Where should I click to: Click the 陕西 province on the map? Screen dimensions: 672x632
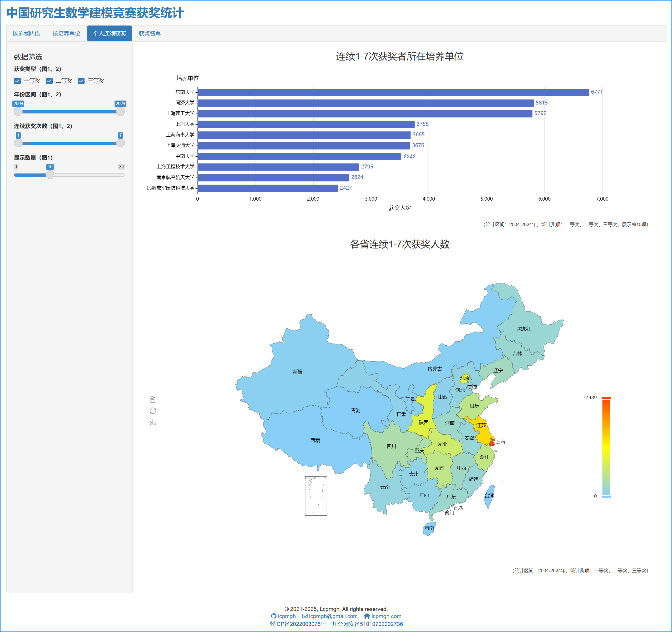pyautogui.click(x=423, y=422)
